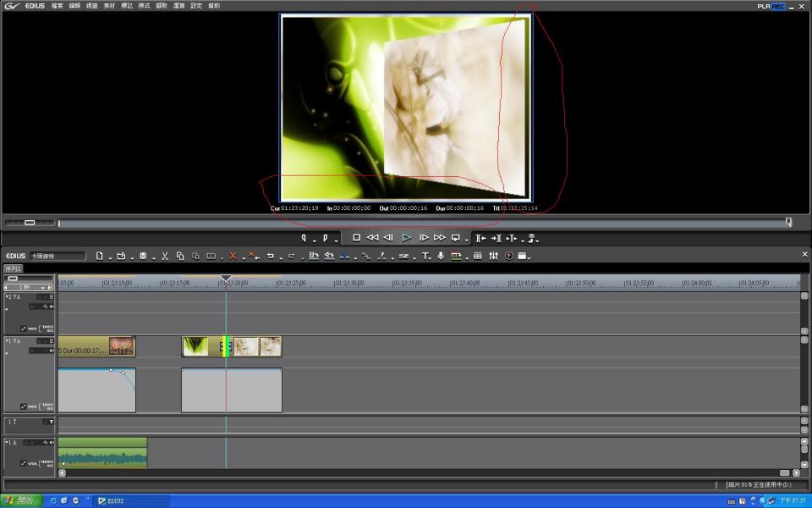Image resolution: width=812 pixels, height=508 pixels.
Task: Click the Stop playback button
Action: click(x=357, y=238)
